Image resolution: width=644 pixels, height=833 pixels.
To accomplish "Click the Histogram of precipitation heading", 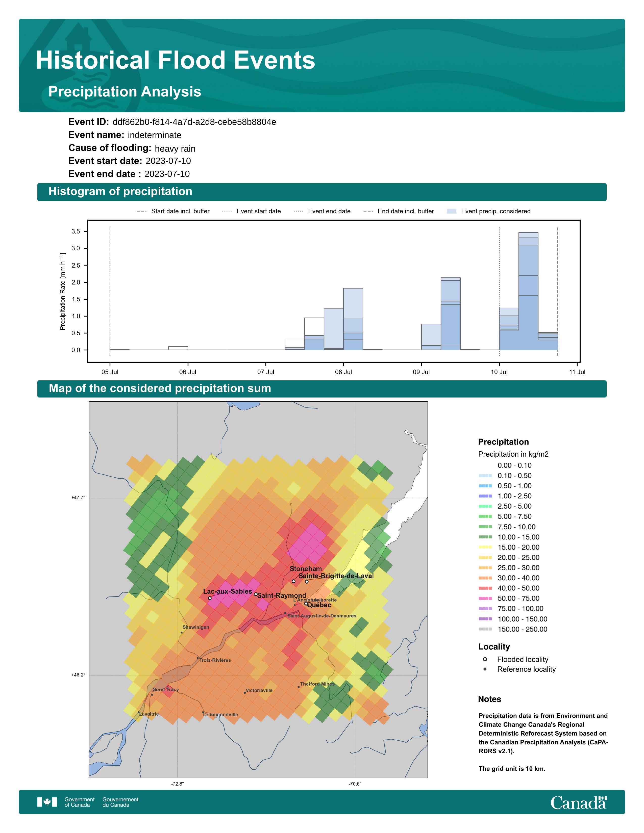I will [x=120, y=192].
